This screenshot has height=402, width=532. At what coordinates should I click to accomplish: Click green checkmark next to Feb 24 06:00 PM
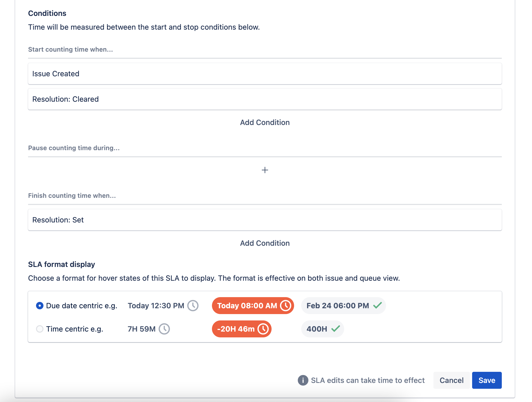[377, 306]
